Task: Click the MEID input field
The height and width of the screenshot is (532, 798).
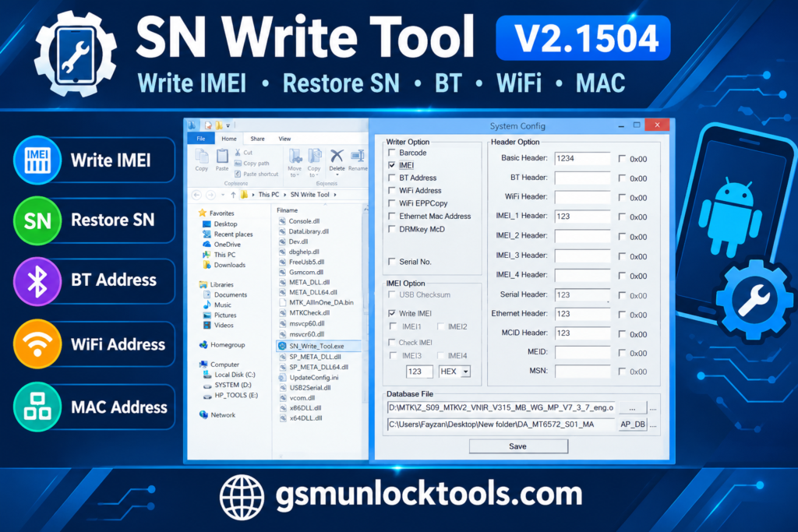Action: 582,353
